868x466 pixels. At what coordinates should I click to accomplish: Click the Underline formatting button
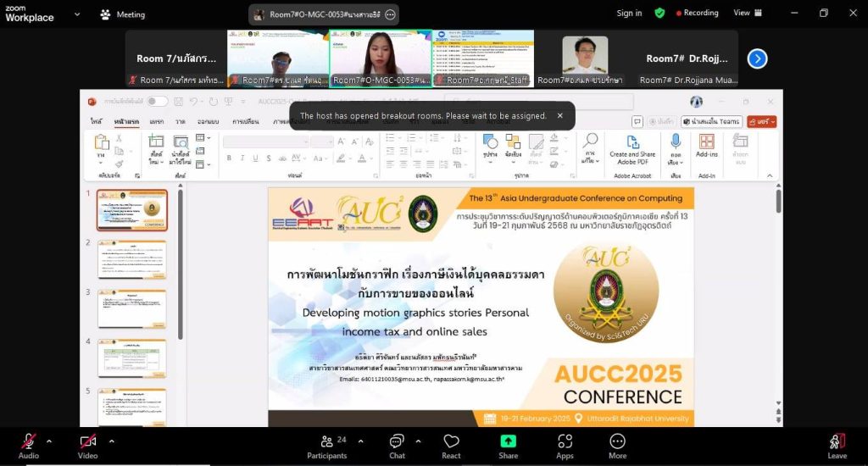point(255,158)
